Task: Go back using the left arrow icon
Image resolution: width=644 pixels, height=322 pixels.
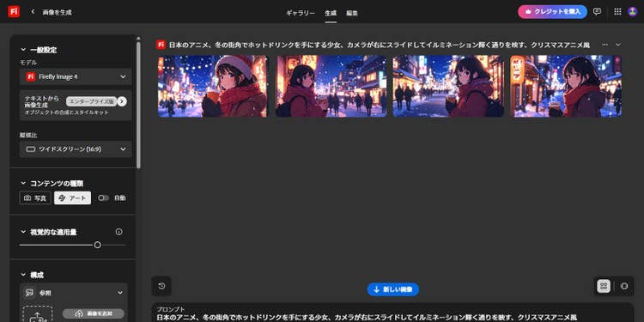Action: pos(33,12)
